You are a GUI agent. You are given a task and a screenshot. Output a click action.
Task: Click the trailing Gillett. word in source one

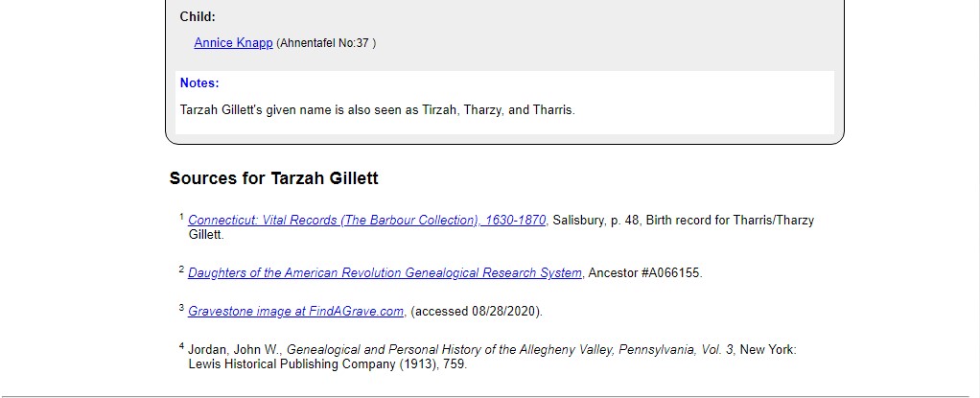pyautogui.click(x=206, y=234)
